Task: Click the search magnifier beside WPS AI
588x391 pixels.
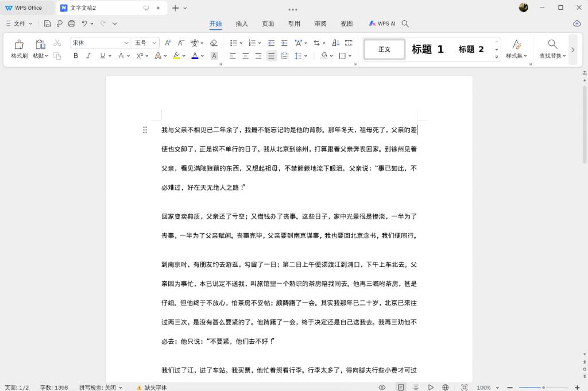Action: click(405, 24)
